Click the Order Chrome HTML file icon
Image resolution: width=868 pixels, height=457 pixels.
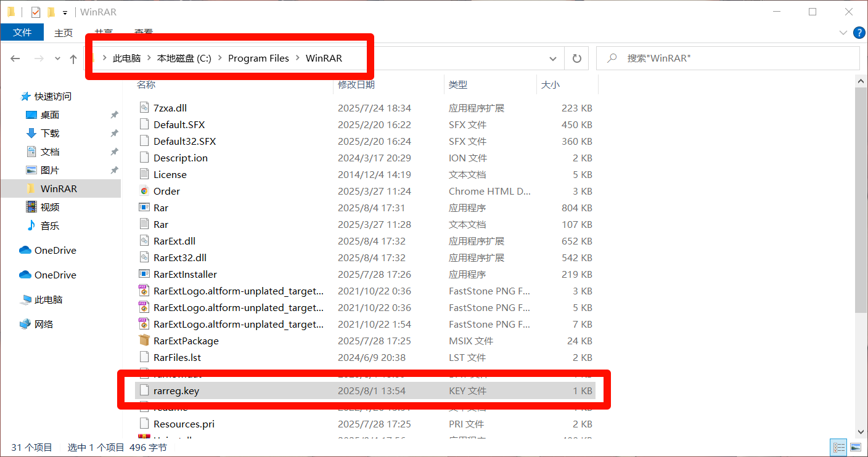(144, 191)
